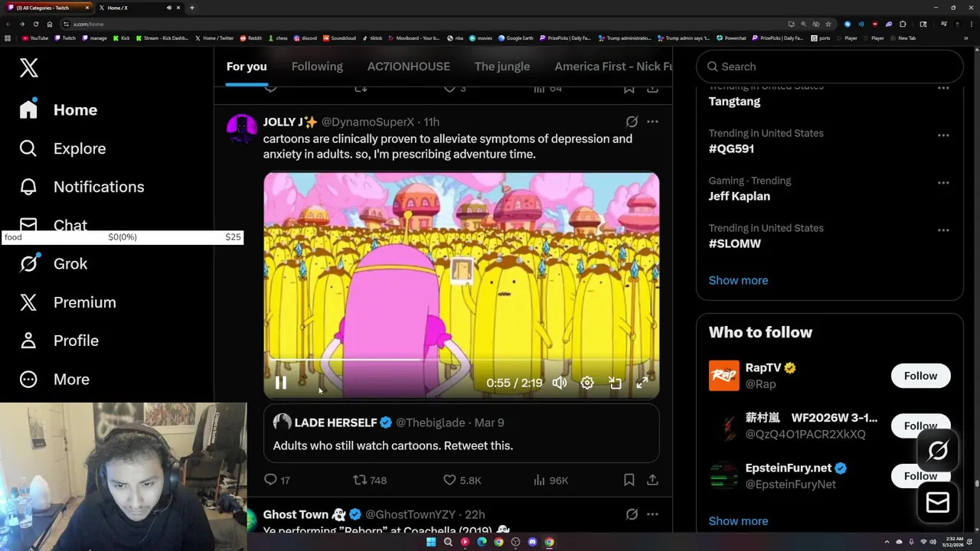Screen dimensions: 980x551
Task: Show more Who to follow suggestions
Action: click(x=738, y=521)
